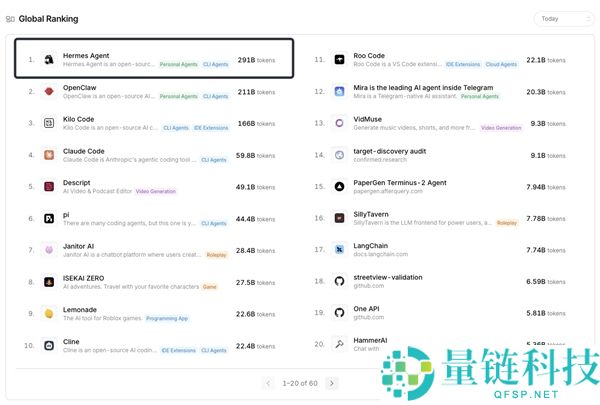
Task: Click Roleplay tag on SillyTavern
Action: point(507,222)
